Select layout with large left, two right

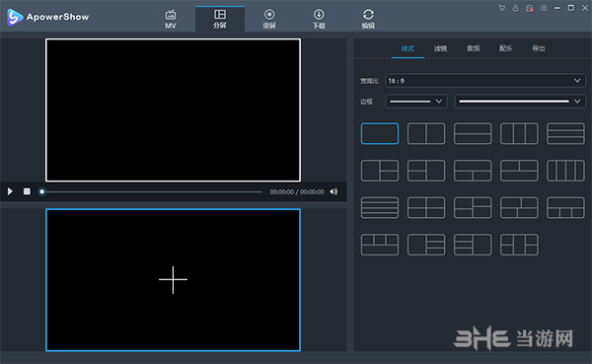(380, 171)
